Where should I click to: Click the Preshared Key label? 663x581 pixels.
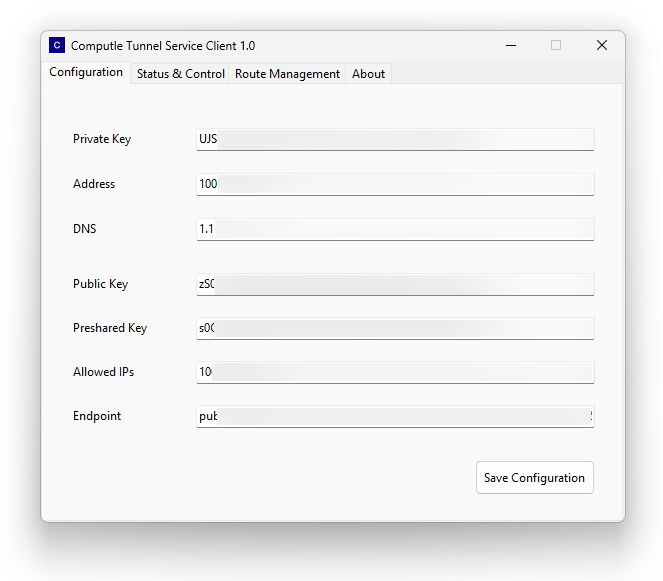pyautogui.click(x=110, y=328)
